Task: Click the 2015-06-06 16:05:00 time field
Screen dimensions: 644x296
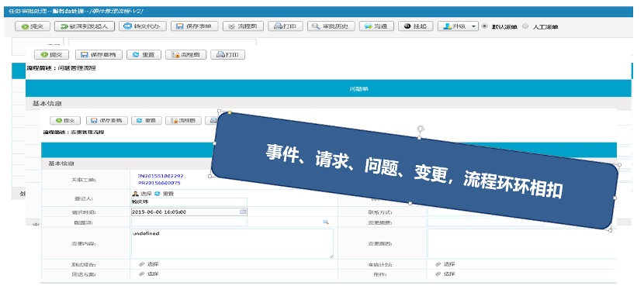Action: tap(189, 212)
